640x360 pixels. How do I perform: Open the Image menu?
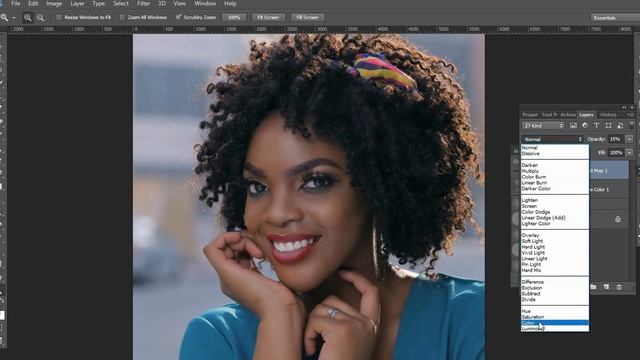[x=54, y=4]
